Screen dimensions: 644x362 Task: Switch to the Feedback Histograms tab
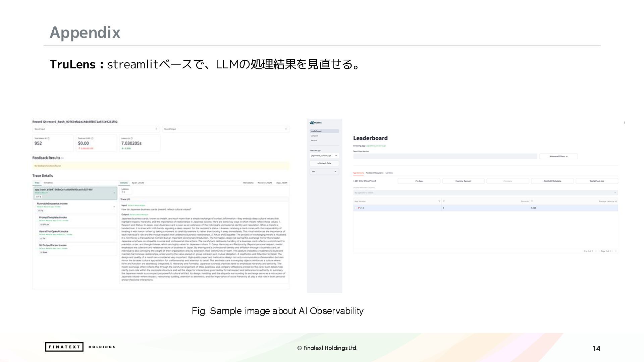click(x=375, y=173)
